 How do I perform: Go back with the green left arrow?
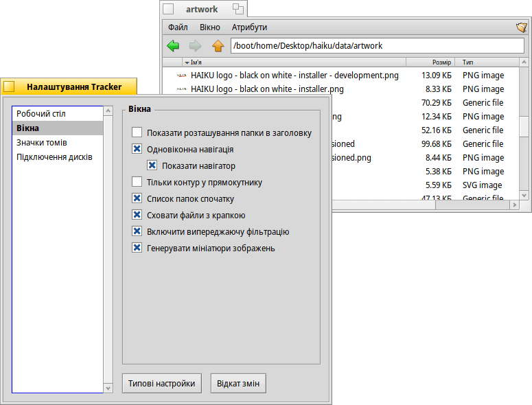[x=173, y=46]
